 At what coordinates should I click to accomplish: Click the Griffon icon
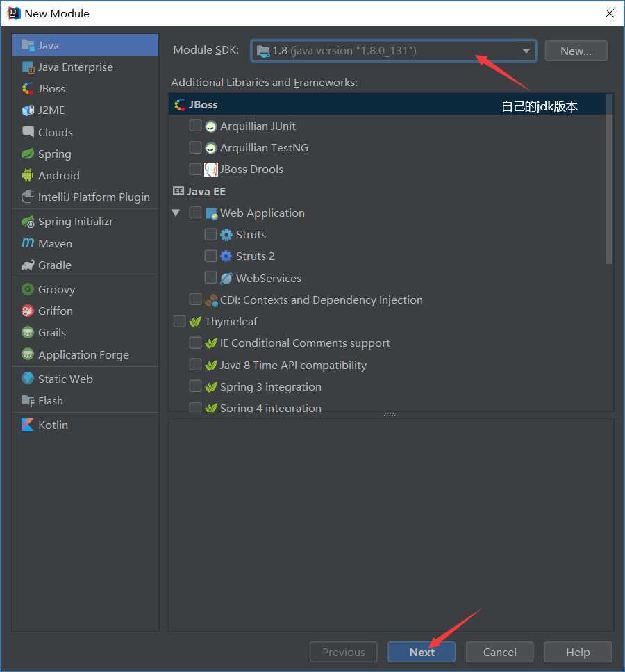(28, 311)
